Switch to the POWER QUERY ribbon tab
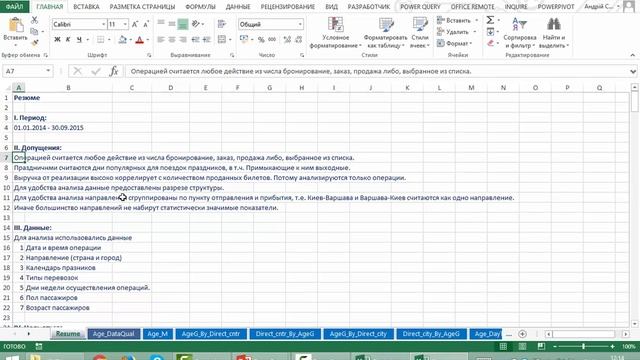This screenshot has width=640, height=360. [420, 7]
